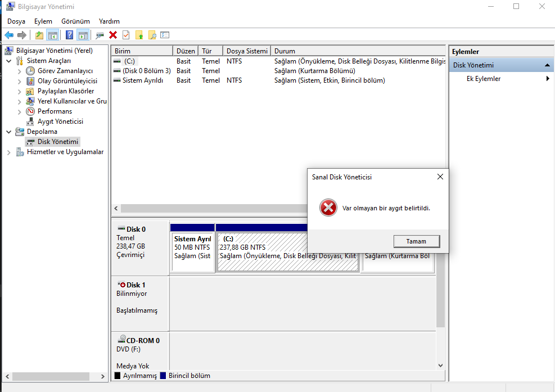Select the Olay Görüntüleyicisi icon

(30, 81)
